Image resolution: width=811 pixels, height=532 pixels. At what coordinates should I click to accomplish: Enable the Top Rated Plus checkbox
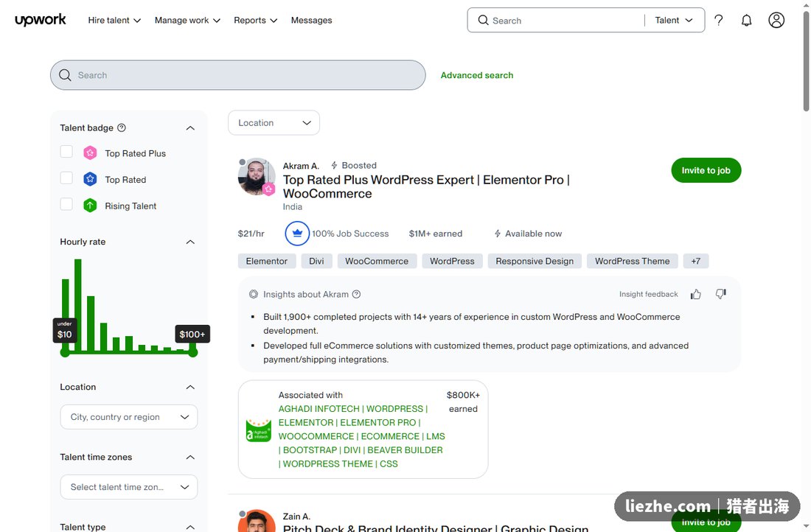(x=66, y=152)
